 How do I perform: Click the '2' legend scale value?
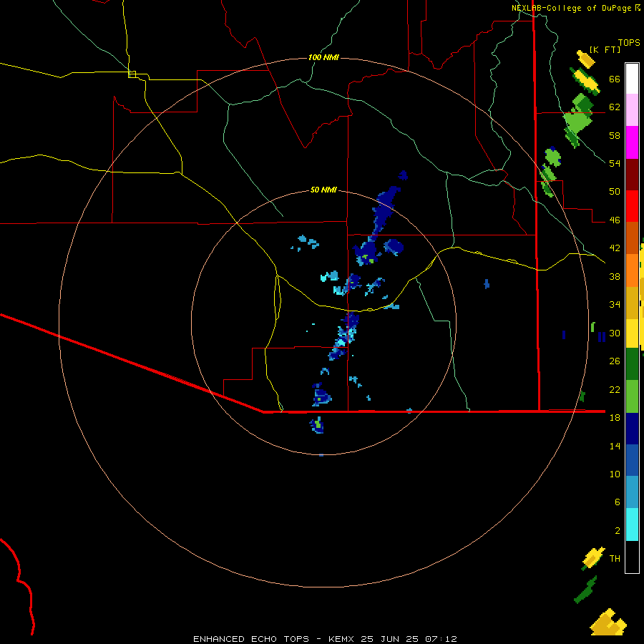(618, 531)
